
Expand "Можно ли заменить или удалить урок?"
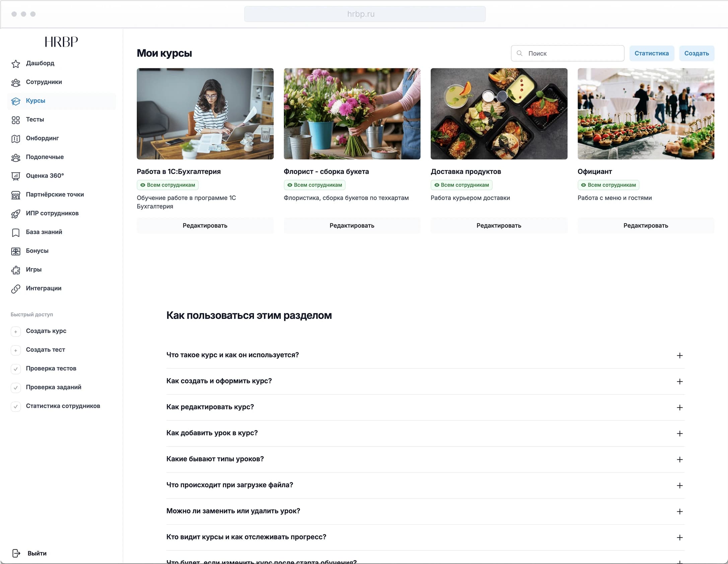click(679, 511)
